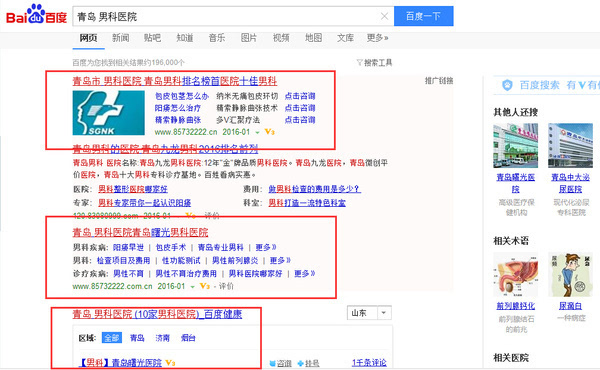Select 全部 region filter
600x370 pixels.
coord(112,338)
